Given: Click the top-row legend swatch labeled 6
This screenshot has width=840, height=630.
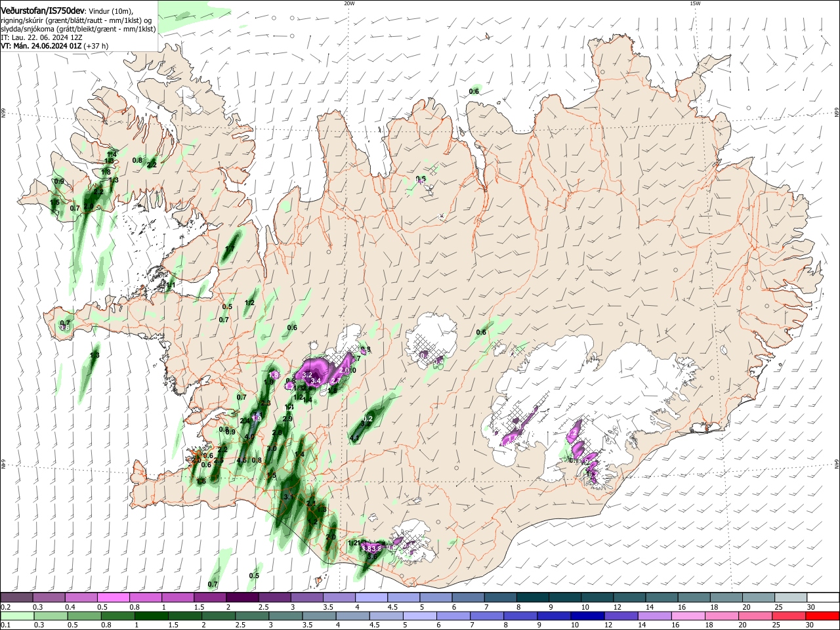Looking at the screenshot, I should coord(469,597).
